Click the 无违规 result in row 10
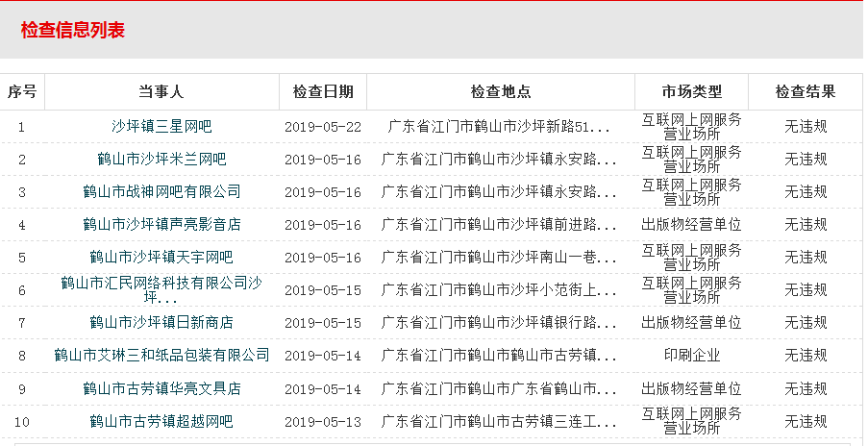This screenshot has width=868, height=446. pos(805,421)
